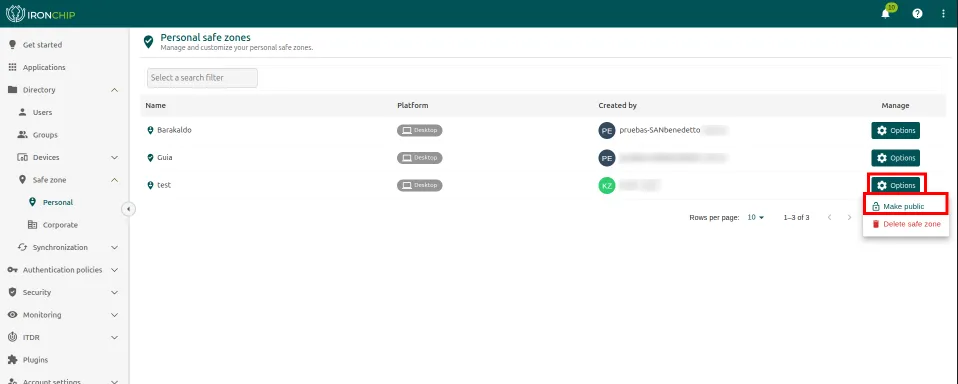This screenshot has height=384, width=958.
Task: Collapse the Directory section chevron
Action: 114,90
